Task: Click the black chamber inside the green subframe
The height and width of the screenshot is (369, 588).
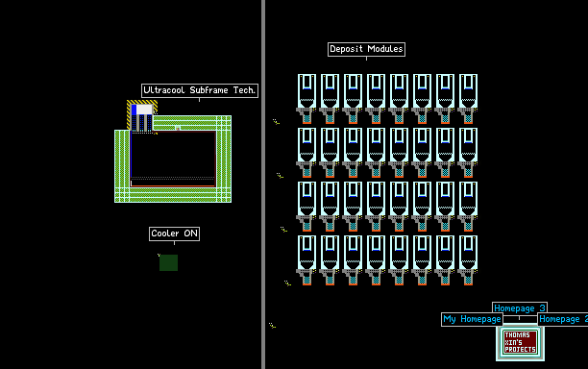Action: tap(173, 155)
